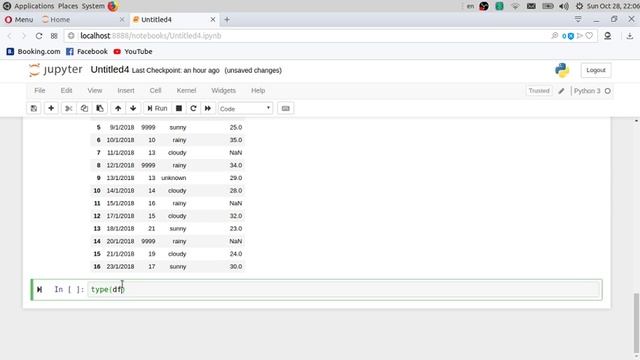The image size is (640, 360).
Task: Open the Insert menu
Action: click(126, 91)
